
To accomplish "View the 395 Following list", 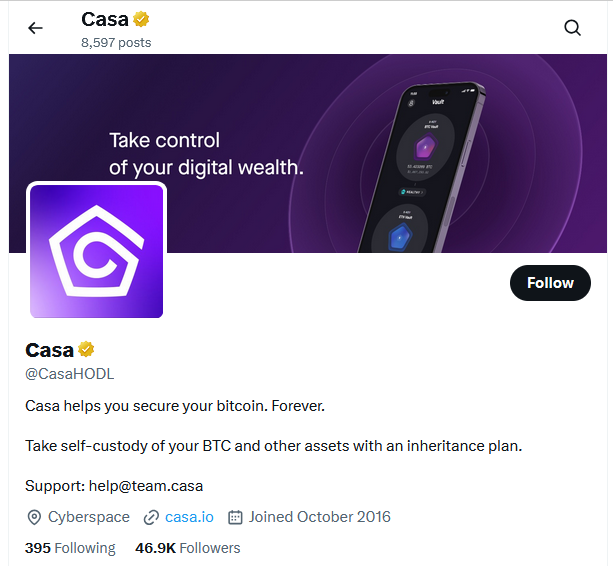I will (70, 548).
